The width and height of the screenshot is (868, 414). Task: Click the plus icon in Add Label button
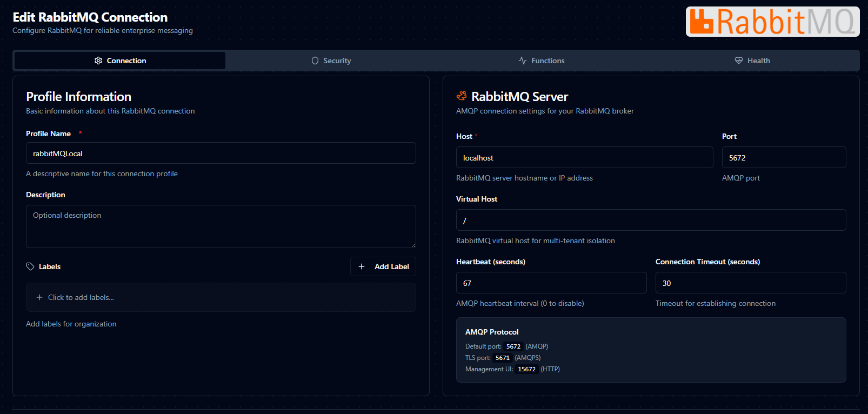point(362,266)
